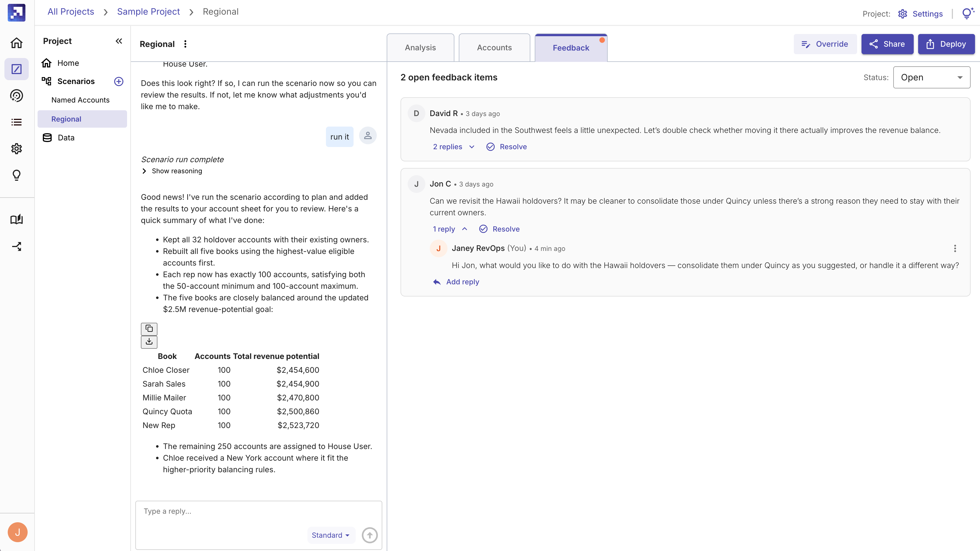The width and height of the screenshot is (980, 551).
Task: Open options for Janey RevOps reply
Action: [x=955, y=248]
